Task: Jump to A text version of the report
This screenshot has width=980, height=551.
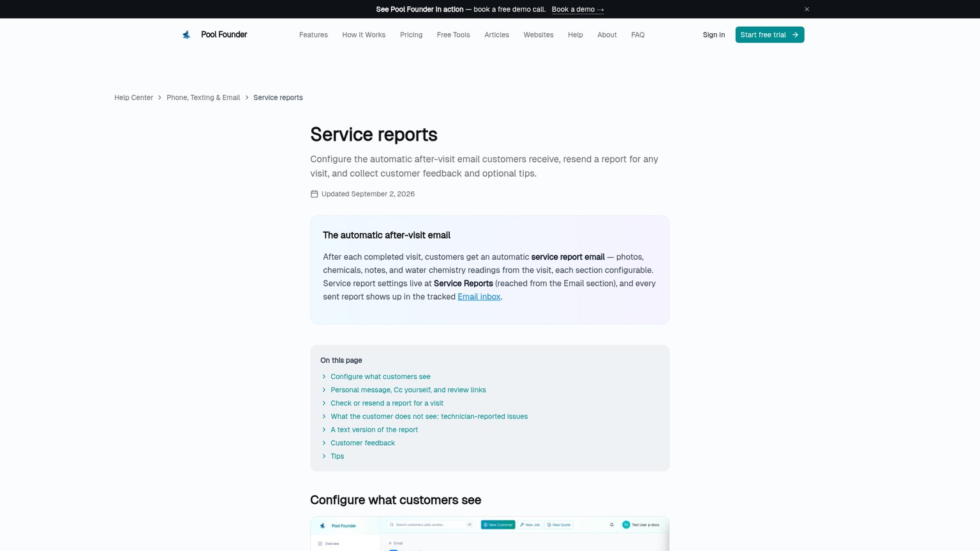Action: (374, 430)
